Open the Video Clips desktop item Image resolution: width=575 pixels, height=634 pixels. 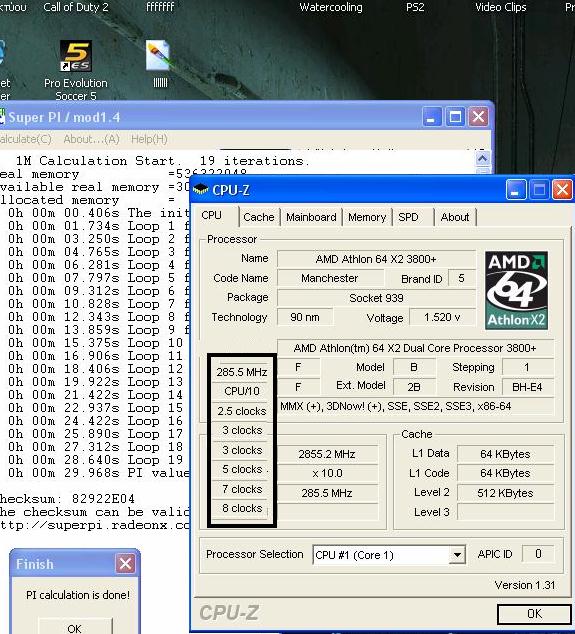click(501, 7)
